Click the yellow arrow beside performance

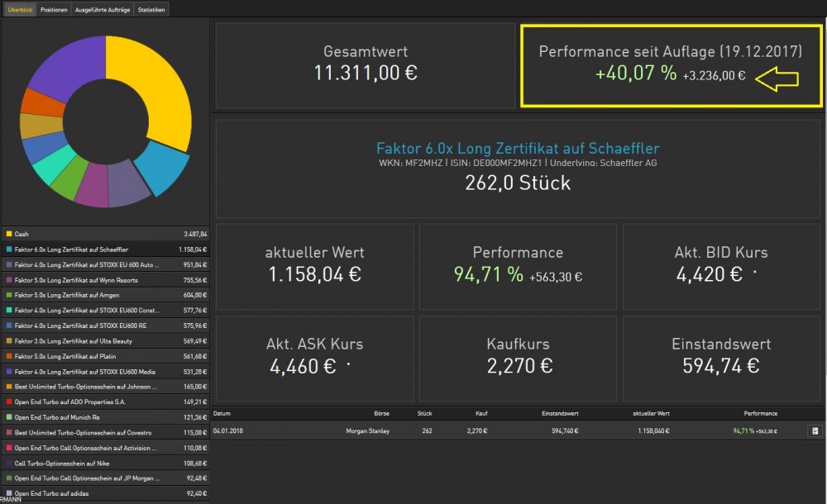point(777,78)
